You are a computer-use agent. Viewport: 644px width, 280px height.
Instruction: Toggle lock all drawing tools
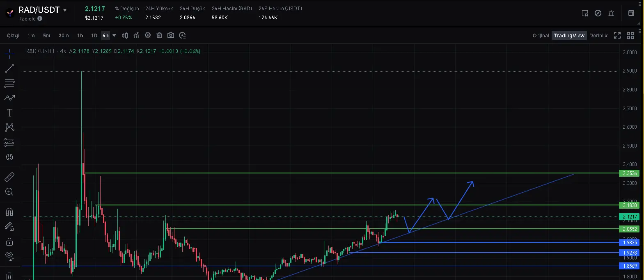tap(9, 241)
